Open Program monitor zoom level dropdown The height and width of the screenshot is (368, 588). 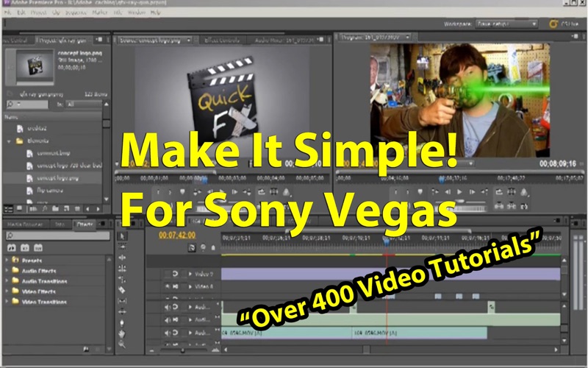point(471,163)
